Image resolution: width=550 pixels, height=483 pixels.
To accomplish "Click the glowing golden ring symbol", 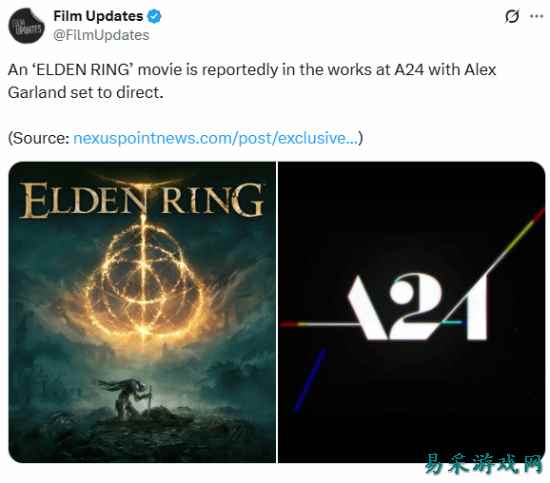I will [144, 279].
